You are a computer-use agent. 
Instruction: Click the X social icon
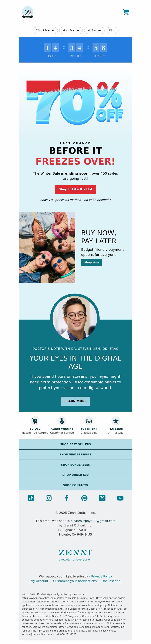tap(102, 498)
